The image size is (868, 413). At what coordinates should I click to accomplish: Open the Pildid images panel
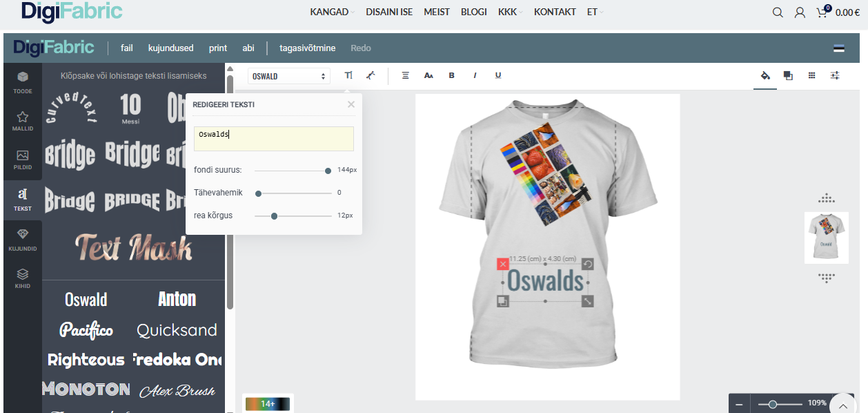pos(23,160)
